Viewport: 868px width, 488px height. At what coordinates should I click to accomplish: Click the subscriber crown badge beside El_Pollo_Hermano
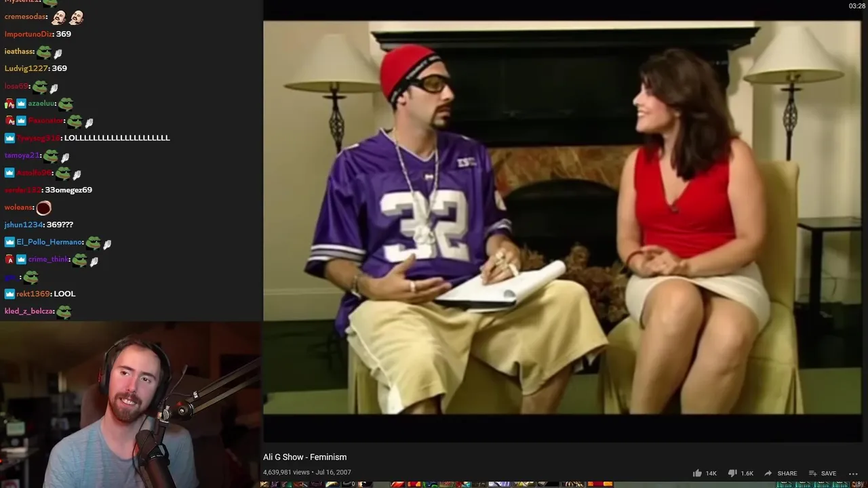click(x=9, y=242)
